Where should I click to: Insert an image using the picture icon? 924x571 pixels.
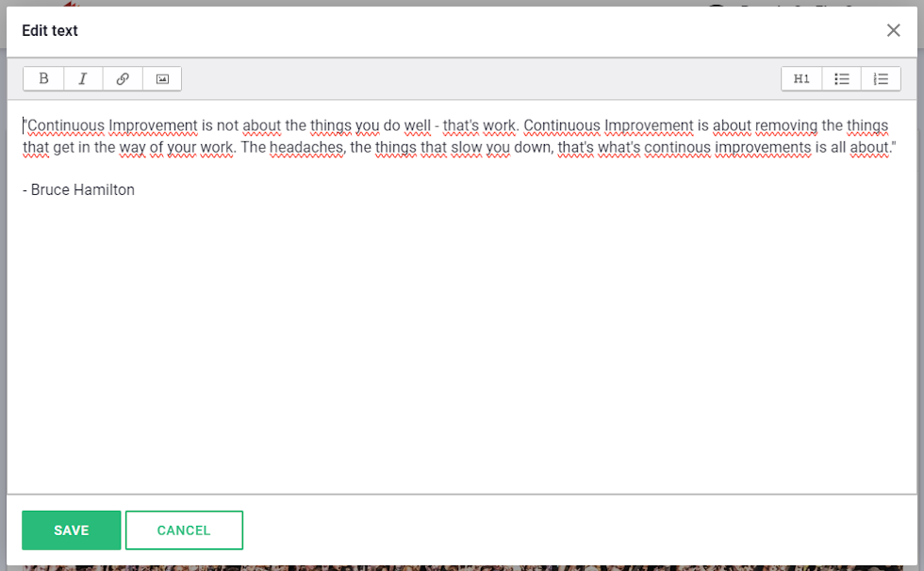[x=162, y=79]
